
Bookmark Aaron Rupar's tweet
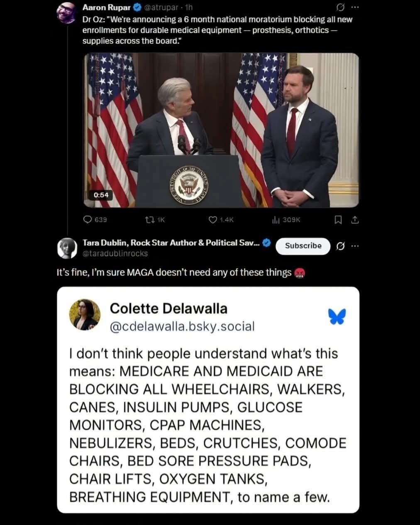pyautogui.click(x=338, y=220)
